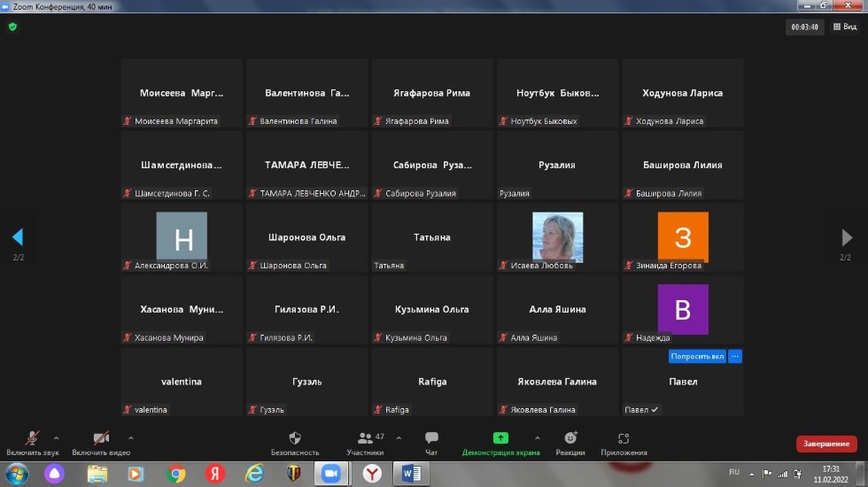
Task: Toggle camera with Включить видео
Action: [x=101, y=438]
